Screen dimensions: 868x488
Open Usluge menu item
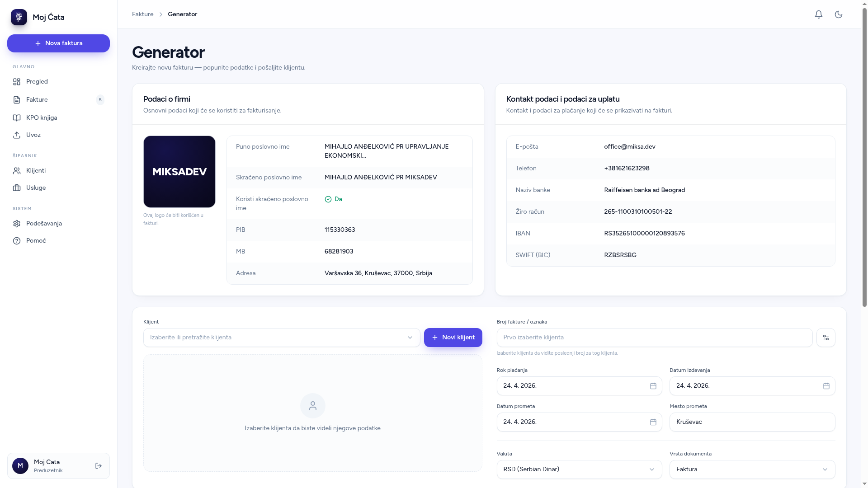58,188
